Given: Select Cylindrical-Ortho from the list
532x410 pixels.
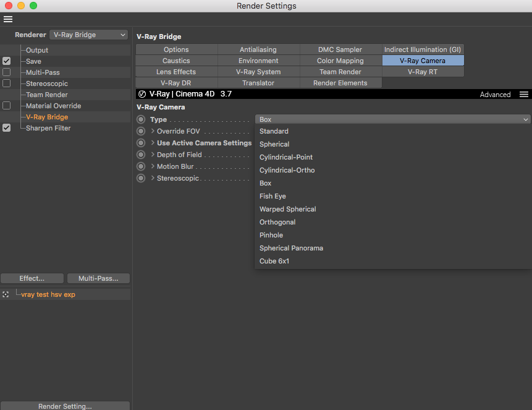Looking at the screenshot, I should (x=393, y=170).
